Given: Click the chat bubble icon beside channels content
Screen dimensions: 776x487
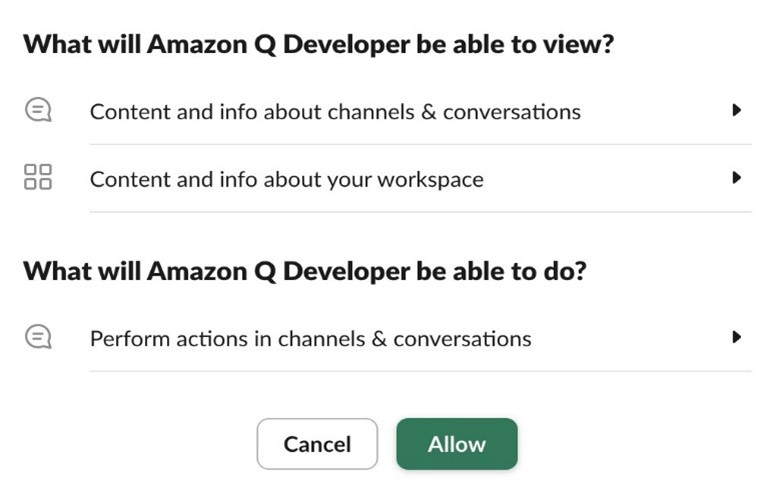Looking at the screenshot, I should (38, 111).
